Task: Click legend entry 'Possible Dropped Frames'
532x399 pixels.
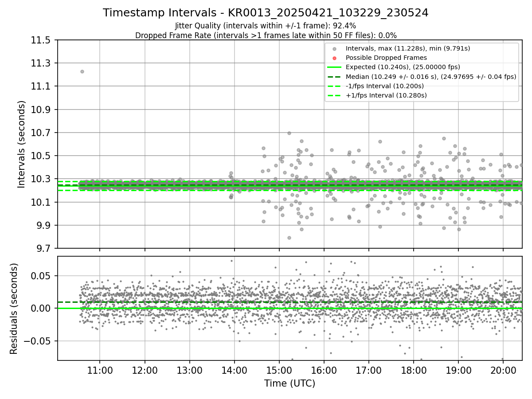Action: pyautogui.click(x=386, y=58)
